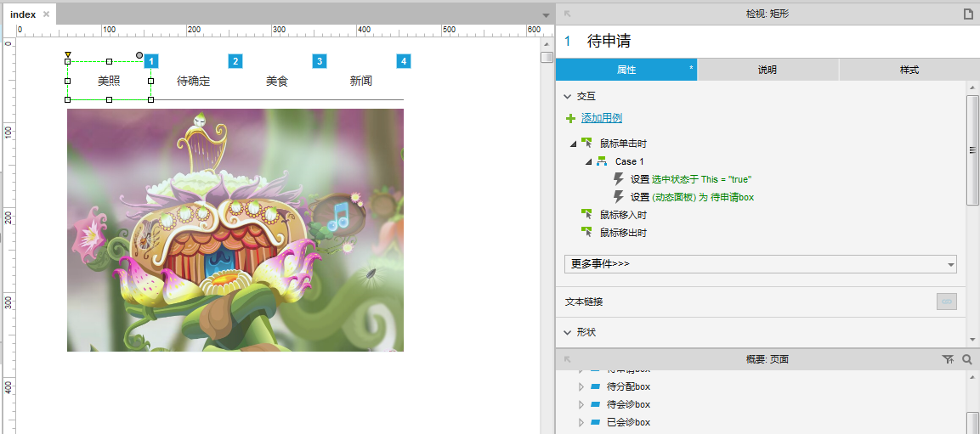The height and width of the screenshot is (434, 980).
Task: Expand the 待会诊box tree item
Action: click(581, 404)
